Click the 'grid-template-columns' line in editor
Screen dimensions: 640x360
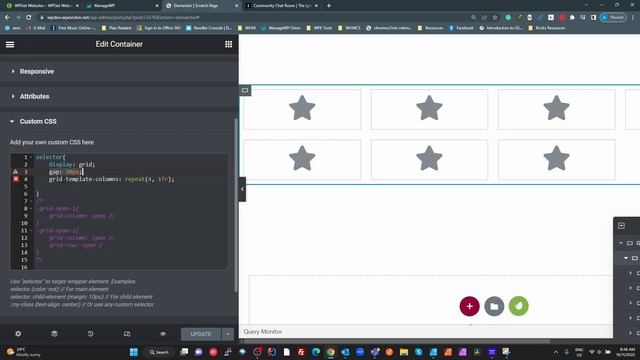(111, 179)
